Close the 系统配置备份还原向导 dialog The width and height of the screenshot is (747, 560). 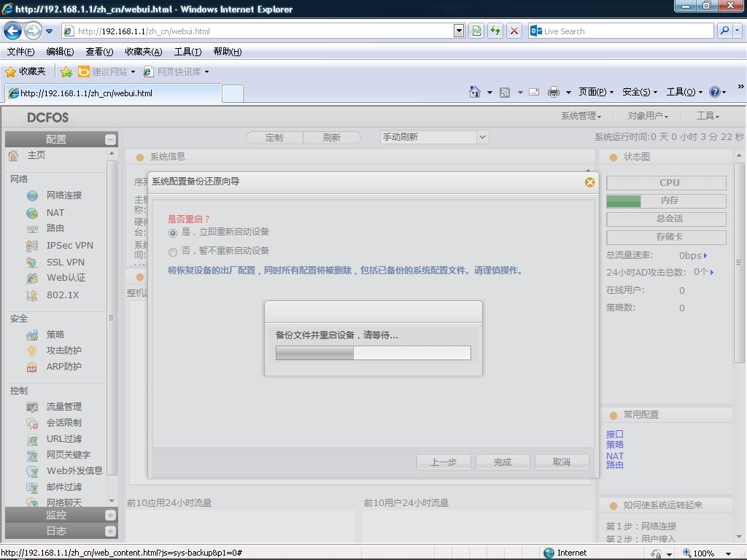(589, 182)
